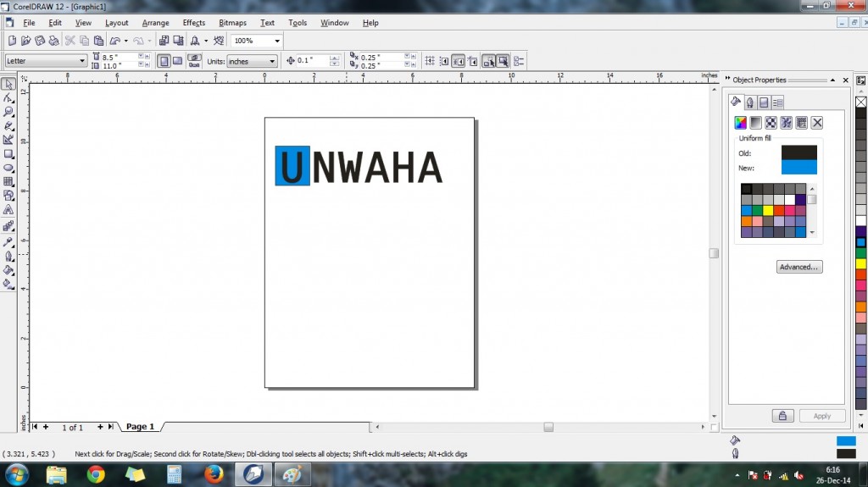The height and width of the screenshot is (487, 868).
Task: Choose No fill X icon
Action: click(x=817, y=123)
